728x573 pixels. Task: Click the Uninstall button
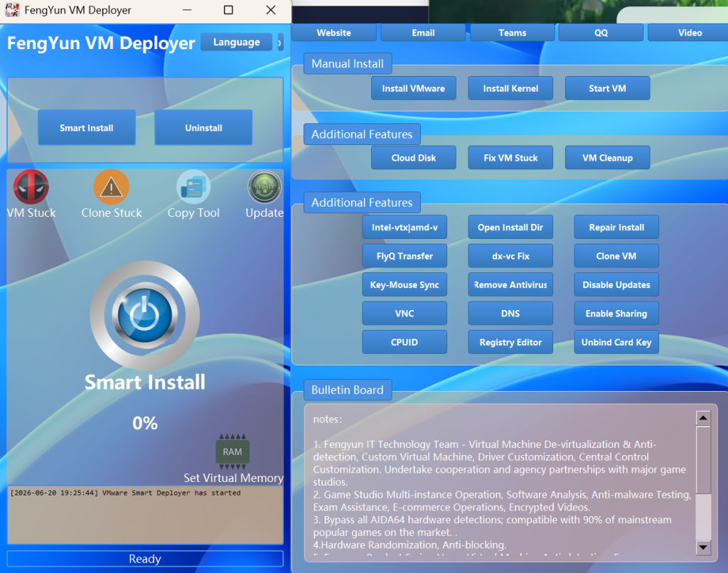(203, 128)
